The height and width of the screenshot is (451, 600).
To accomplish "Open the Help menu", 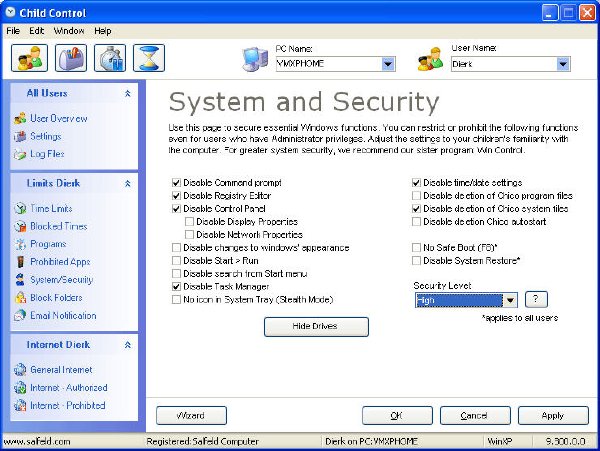I will 103,31.
